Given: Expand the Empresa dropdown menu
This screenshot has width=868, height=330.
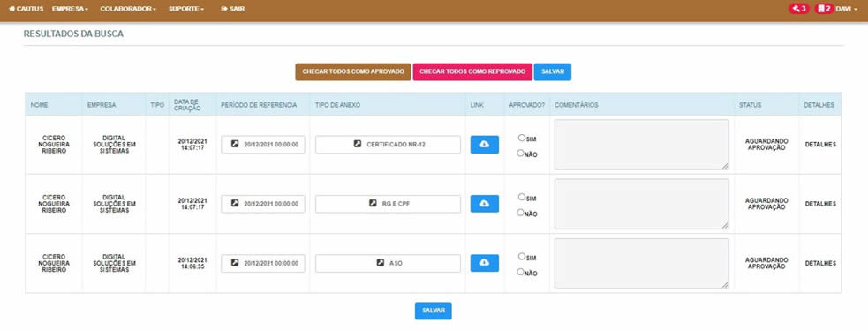Looking at the screenshot, I should 70,10.
